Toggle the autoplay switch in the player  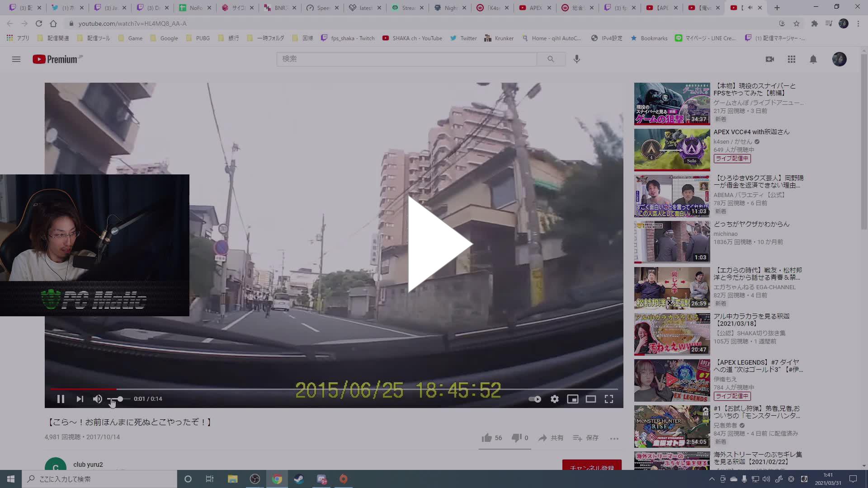pyautogui.click(x=535, y=399)
